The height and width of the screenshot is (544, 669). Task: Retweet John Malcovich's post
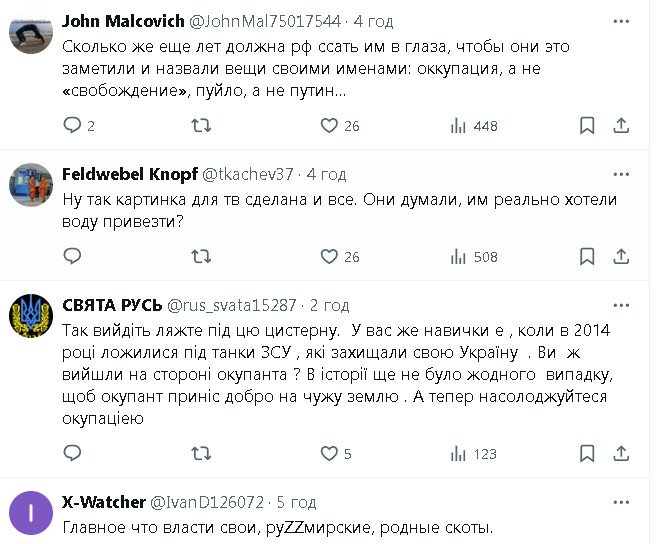200,126
